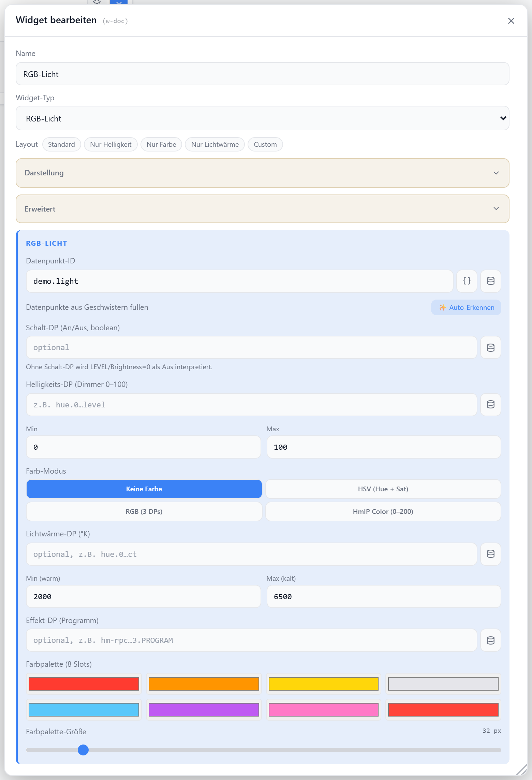Click the purple palette color slot
532x780 pixels.
pos(204,710)
